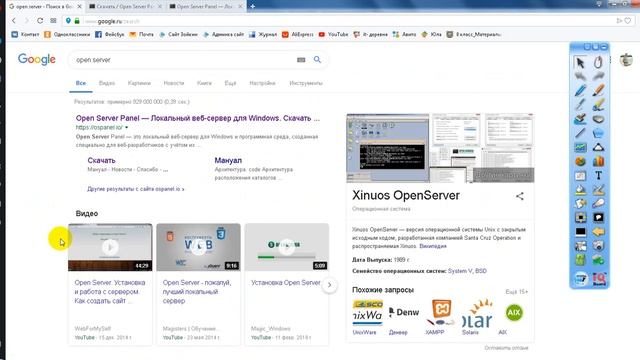Image resolution: width=640 pixels, height=360 pixels.
Task: Open the Open Server Panel search result title
Action: tap(198, 118)
